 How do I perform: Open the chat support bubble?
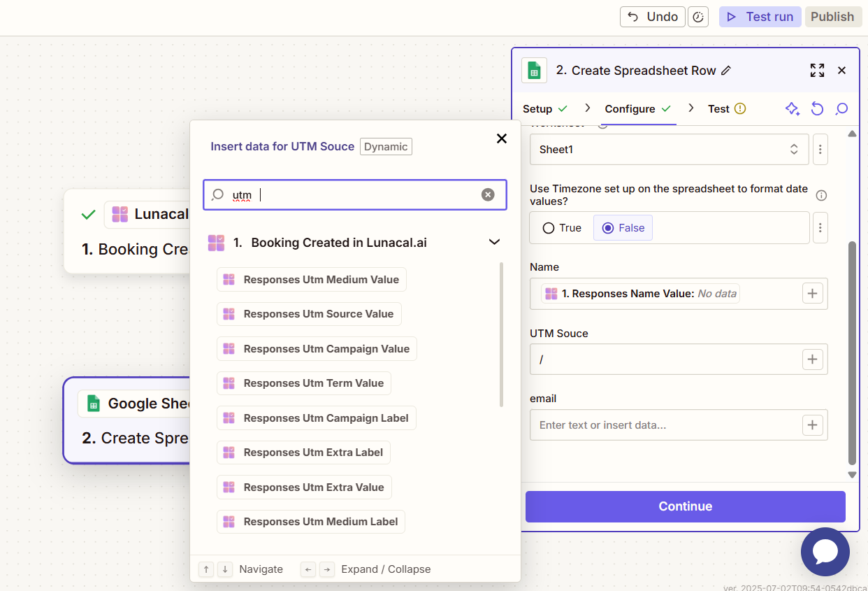point(825,552)
